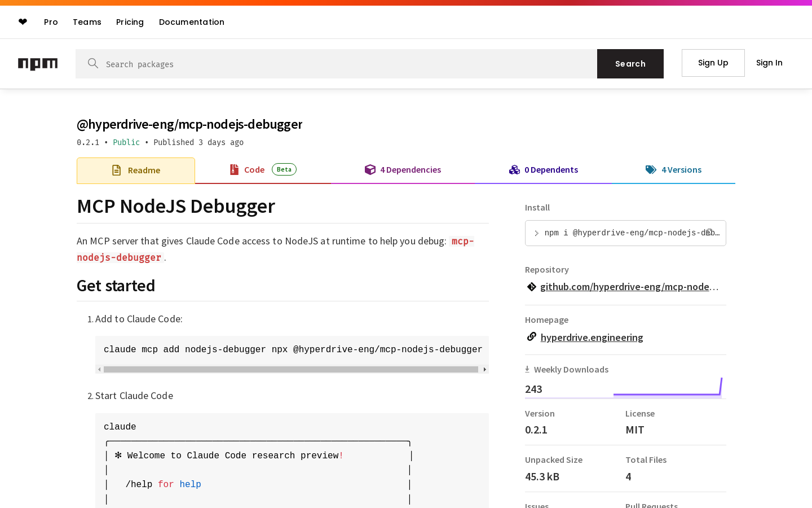
Task: Go to the Pricing page
Action: 130,22
